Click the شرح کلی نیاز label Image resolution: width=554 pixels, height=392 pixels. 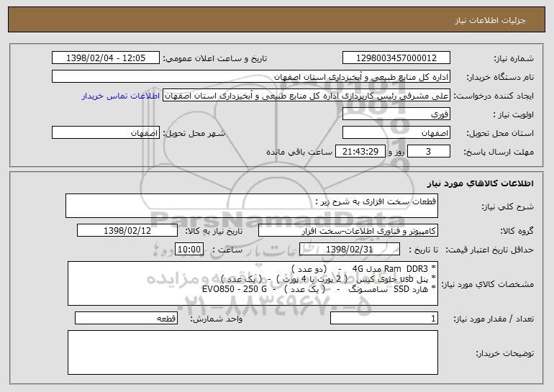[508, 207]
